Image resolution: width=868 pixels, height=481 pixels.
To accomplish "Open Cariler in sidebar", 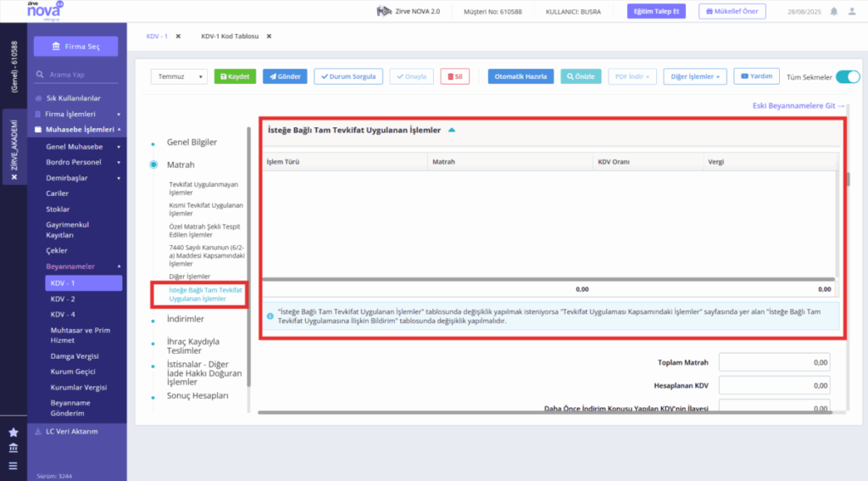I will [x=57, y=193].
